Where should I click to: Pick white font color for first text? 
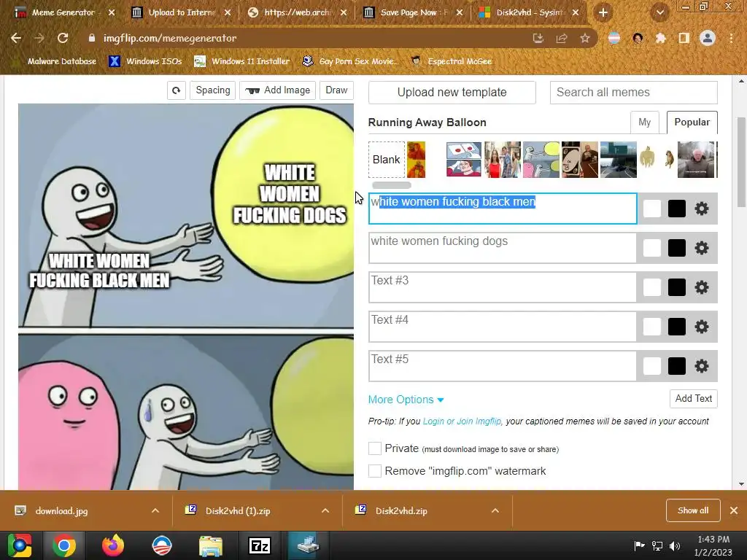651,209
